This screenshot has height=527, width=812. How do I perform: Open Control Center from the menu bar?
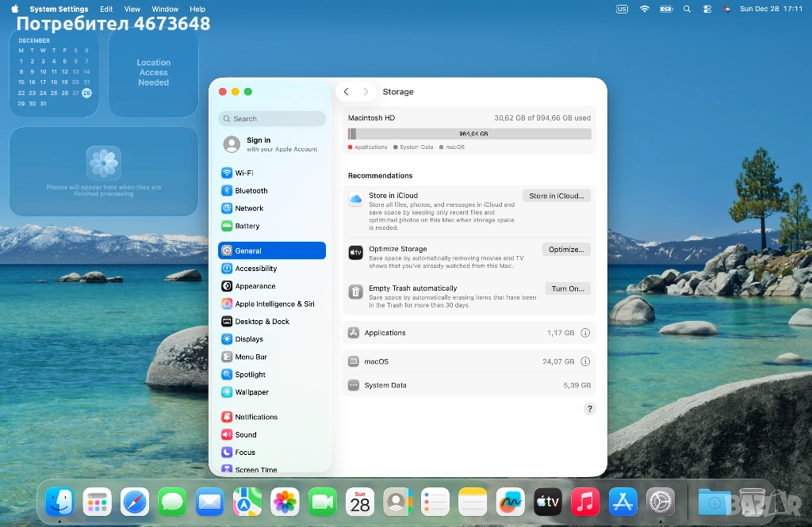(x=707, y=10)
